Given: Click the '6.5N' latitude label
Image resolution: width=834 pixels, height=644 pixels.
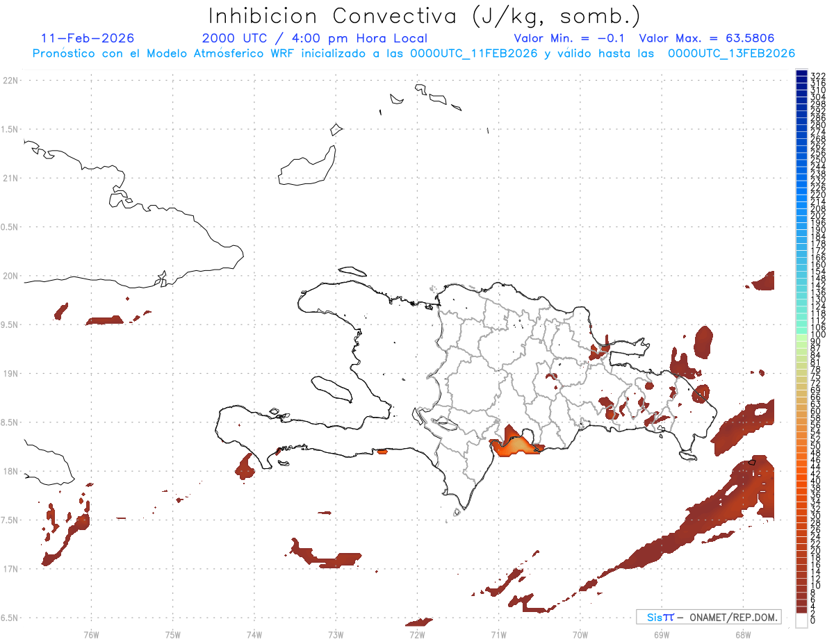Looking at the screenshot, I should tap(10, 618).
